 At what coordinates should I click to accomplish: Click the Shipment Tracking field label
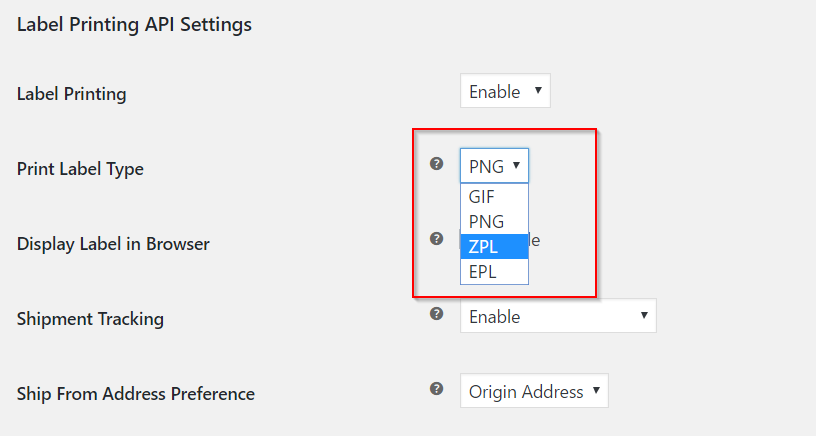(90, 319)
